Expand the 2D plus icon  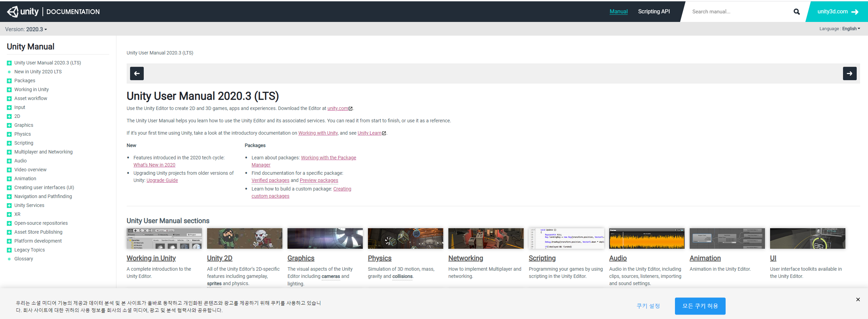(9, 116)
